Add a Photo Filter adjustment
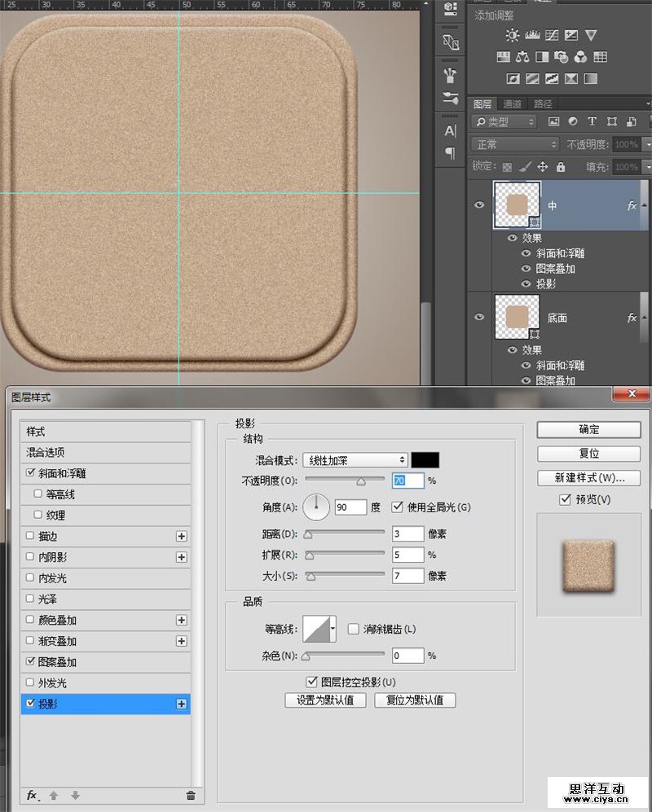The width and height of the screenshot is (652, 812). (562, 57)
